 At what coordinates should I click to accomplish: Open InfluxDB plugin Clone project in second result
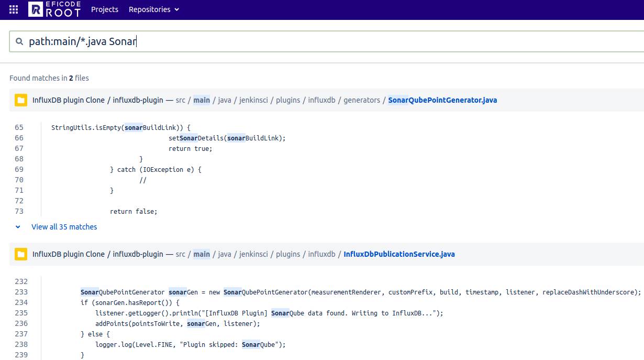pyautogui.click(x=69, y=254)
